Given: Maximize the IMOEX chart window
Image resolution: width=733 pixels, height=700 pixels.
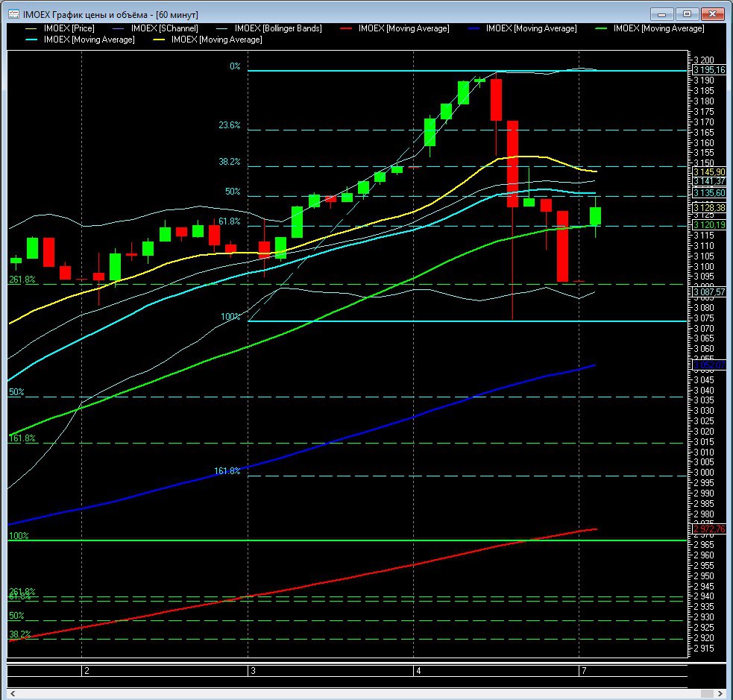Looking at the screenshot, I should (x=687, y=13).
